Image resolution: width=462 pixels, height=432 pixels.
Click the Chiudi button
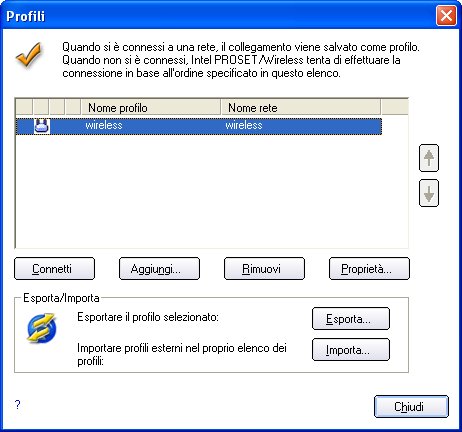411,406
